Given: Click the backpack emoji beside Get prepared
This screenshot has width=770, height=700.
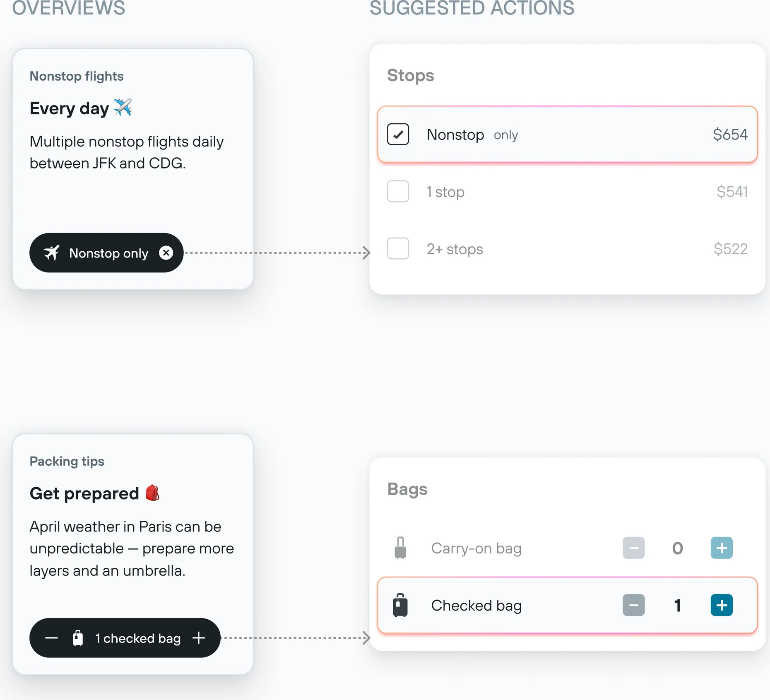Looking at the screenshot, I should [152, 493].
